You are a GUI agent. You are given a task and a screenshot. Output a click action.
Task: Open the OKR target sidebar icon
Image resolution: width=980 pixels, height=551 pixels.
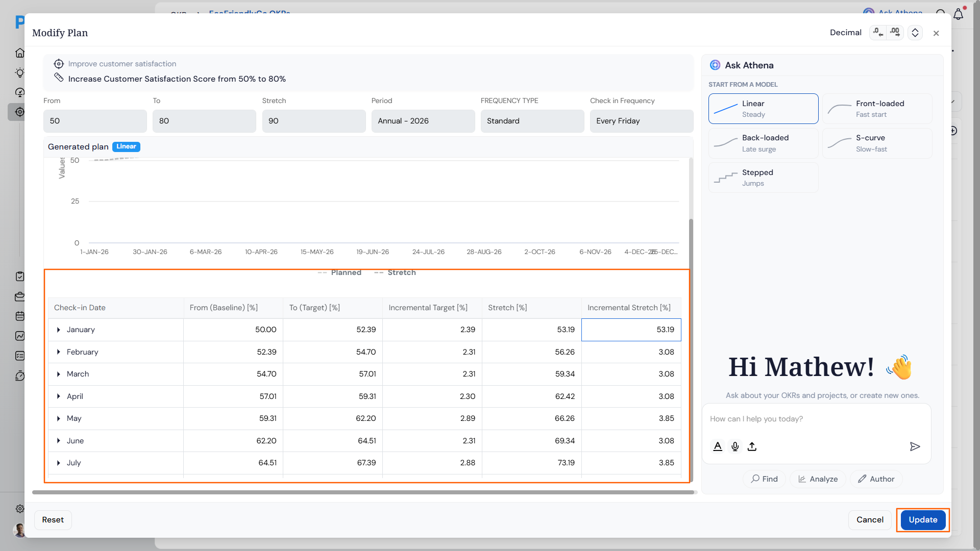20,112
